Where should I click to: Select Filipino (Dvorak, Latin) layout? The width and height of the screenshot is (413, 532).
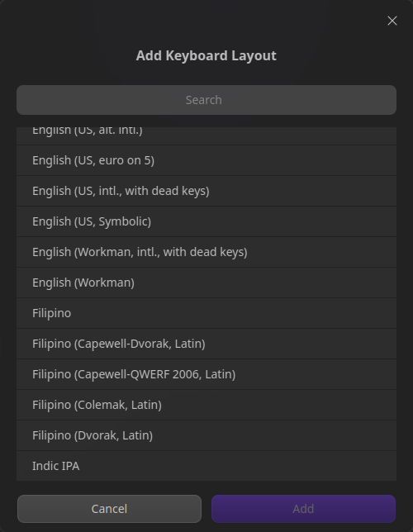206,435
